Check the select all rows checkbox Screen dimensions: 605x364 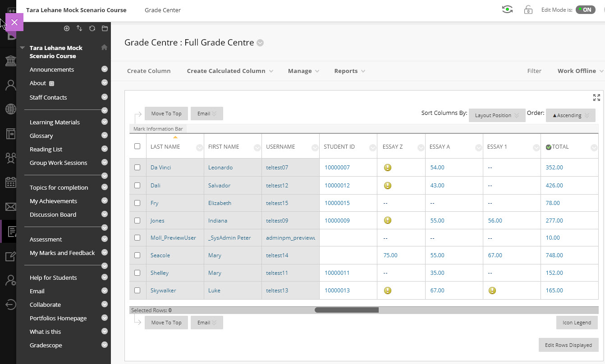pos(137,146)
